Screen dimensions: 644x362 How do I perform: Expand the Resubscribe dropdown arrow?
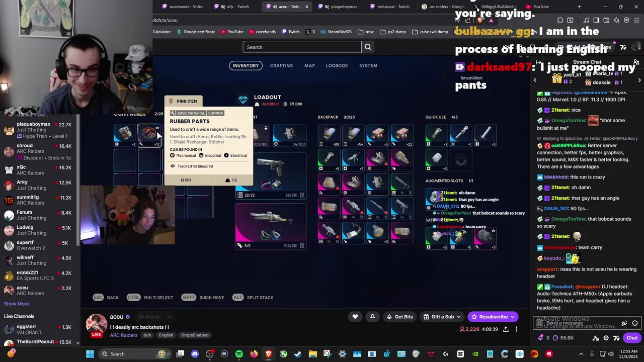tap(513, 317)
